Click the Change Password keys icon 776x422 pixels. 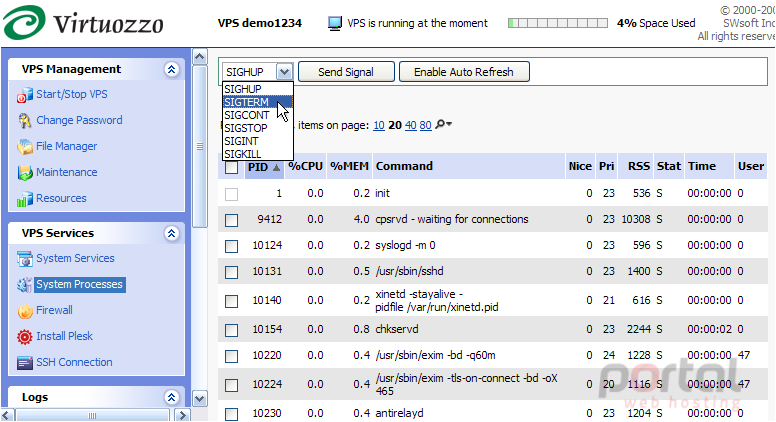pos(25,121)
